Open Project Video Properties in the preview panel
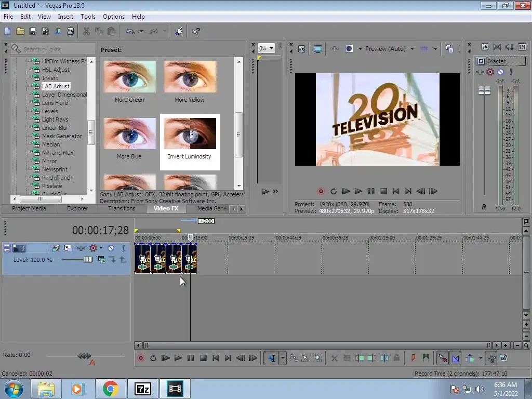 tap(302, 49)
